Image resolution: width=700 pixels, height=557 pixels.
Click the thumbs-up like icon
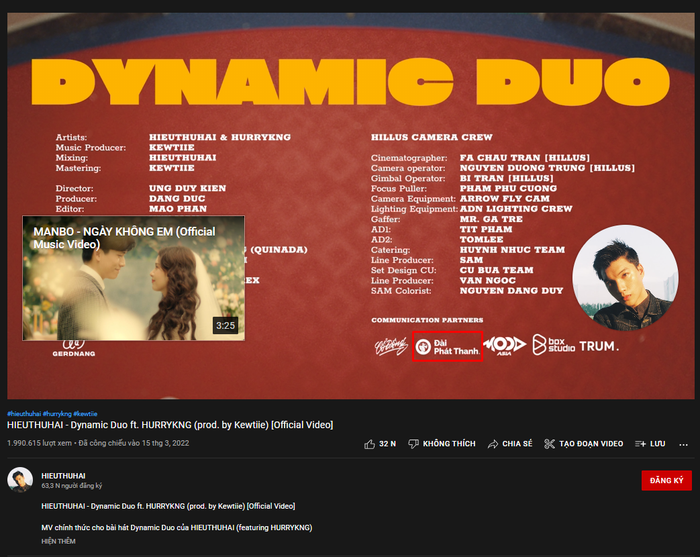[x=369, y=444]
